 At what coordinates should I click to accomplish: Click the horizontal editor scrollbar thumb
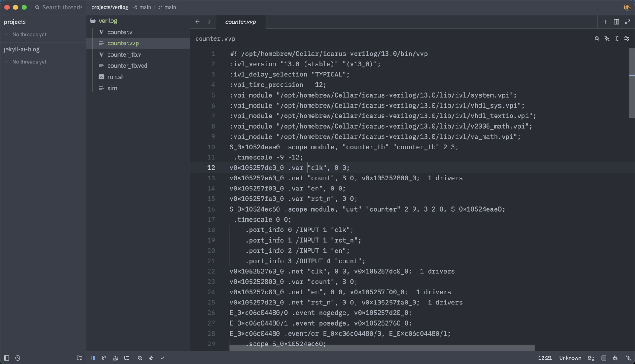[x=382, y=348]
